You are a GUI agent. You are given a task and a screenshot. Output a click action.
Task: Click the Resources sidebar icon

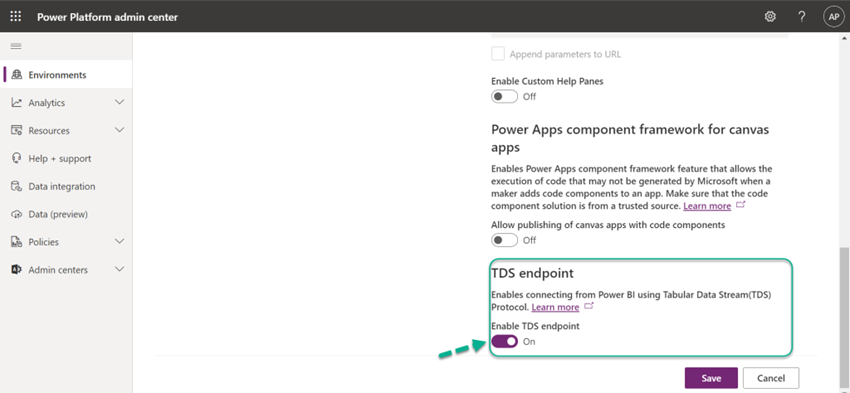point(17,131)
